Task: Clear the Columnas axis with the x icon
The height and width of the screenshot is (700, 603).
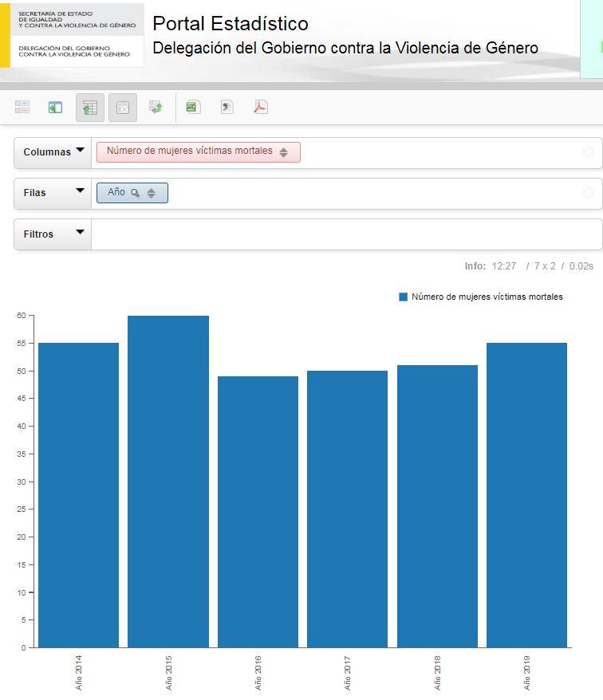Action: [x=589, y=152]
